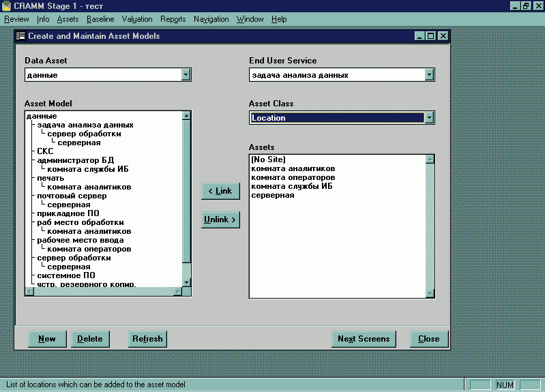545x392 pixels.
Task: Expand the Data Asset dropdown arrow
Action: coord(186,75)
